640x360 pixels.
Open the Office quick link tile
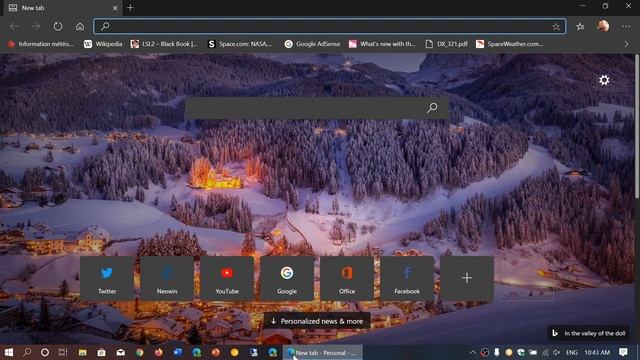tap(347, 278)
